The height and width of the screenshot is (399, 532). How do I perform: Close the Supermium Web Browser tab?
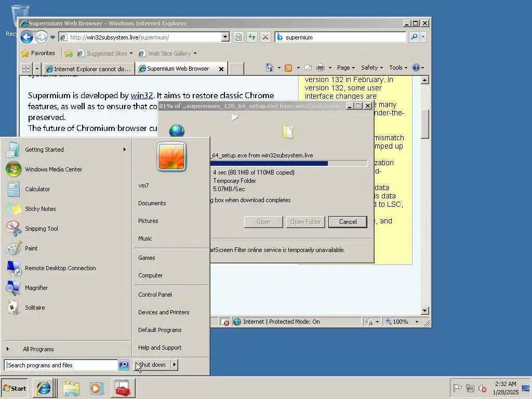[221, 69]
